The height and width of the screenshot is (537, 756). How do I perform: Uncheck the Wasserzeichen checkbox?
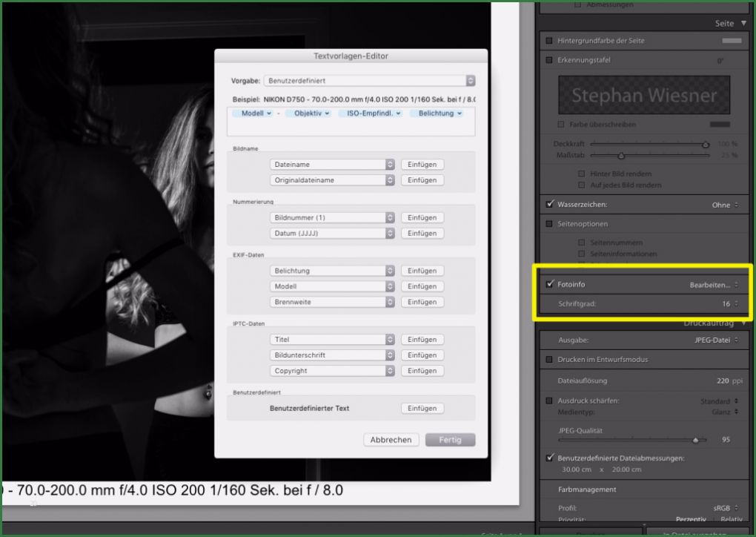click(549, 205)
